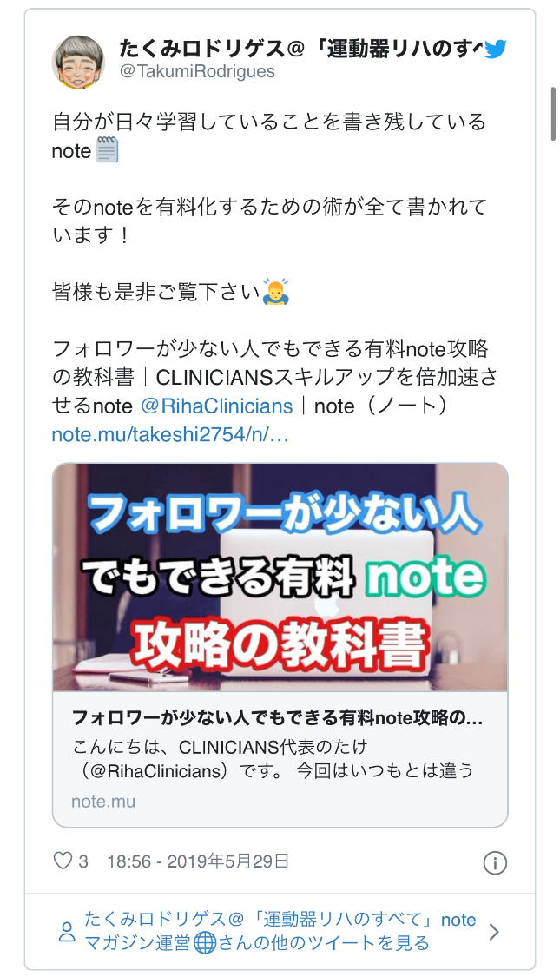Image resolution: width=560 pixels, height=977 pixels.
Task: Click the vertical scrollbar thumb on the right
Action: pyautogui.click(x=552, y=114)
